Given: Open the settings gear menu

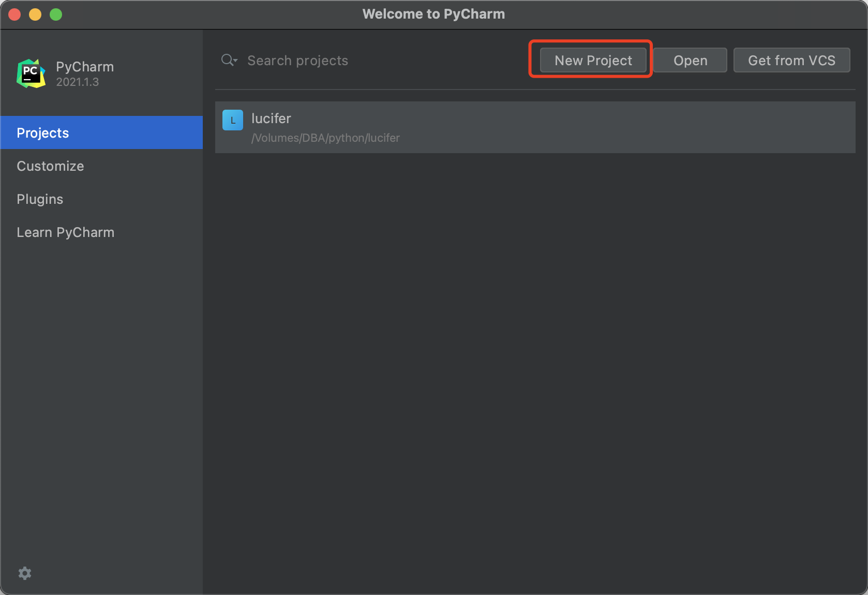Looking at the screenshot, I should [x=25, y=573].
